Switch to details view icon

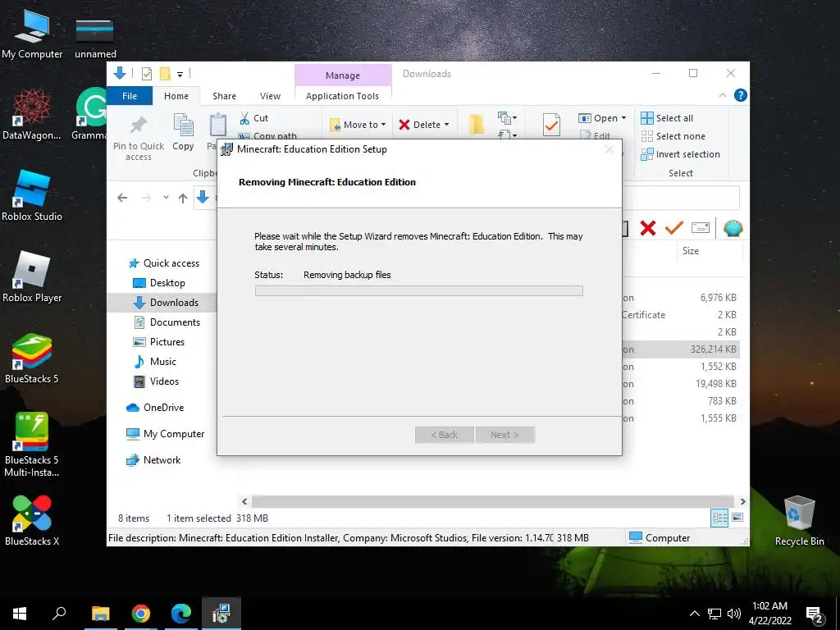(x=719, y=518)
